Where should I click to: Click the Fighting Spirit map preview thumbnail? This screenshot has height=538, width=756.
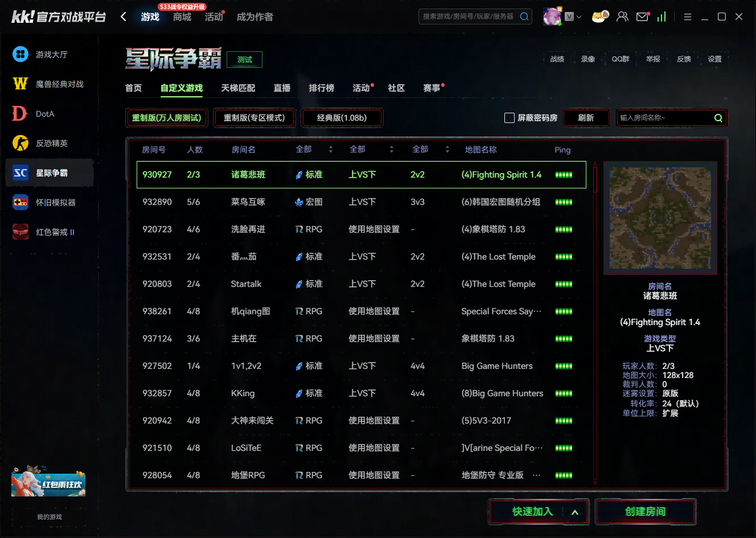point(660,218)
